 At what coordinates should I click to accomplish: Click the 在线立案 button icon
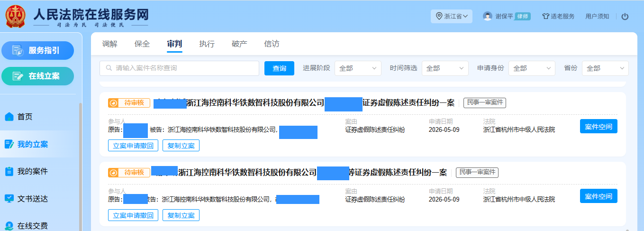coord(18,76)
